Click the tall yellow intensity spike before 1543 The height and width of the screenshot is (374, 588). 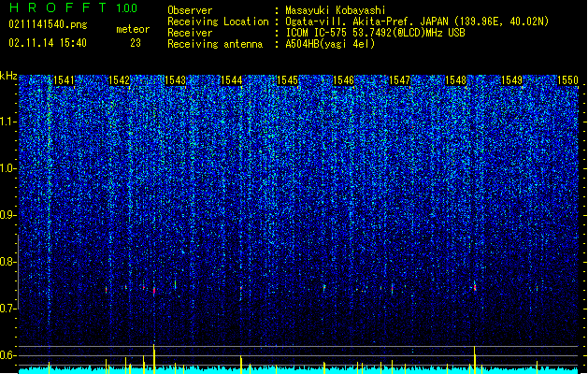coord(153,359)
